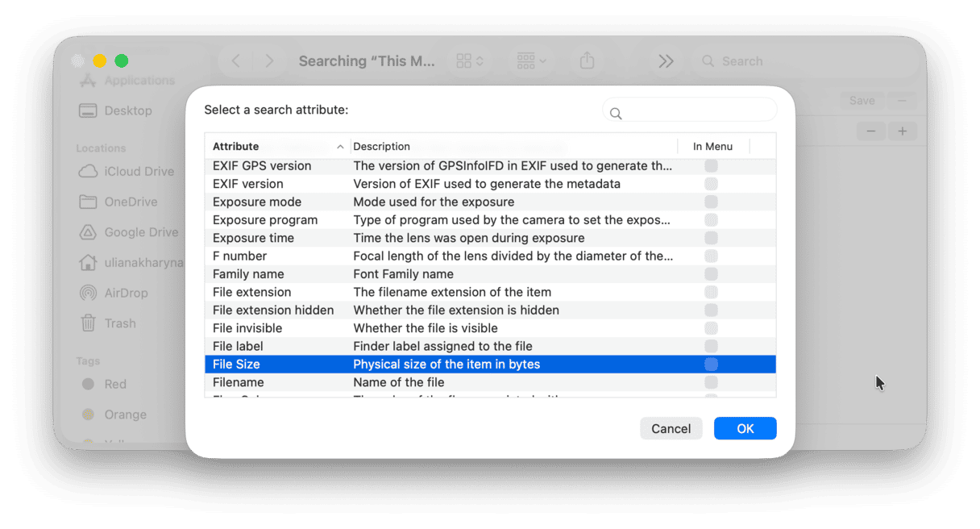The image size is (980, 529).
Task: Toggle In Menu for File extension
Action: 711,292
